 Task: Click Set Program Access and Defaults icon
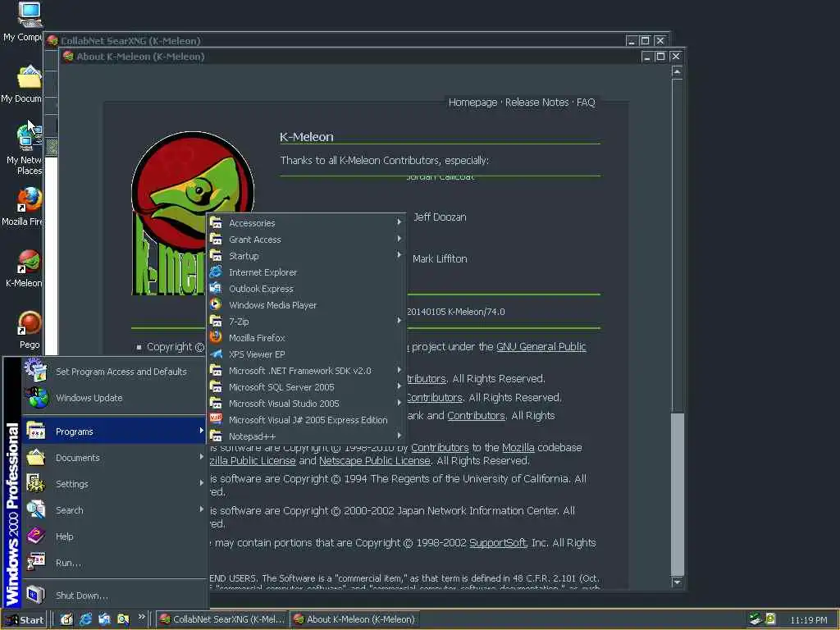click(36, 371)
